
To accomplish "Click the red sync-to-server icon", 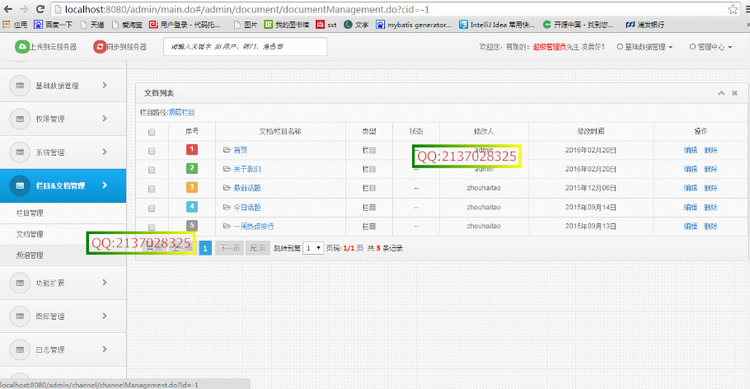I will tap(99, 46).
